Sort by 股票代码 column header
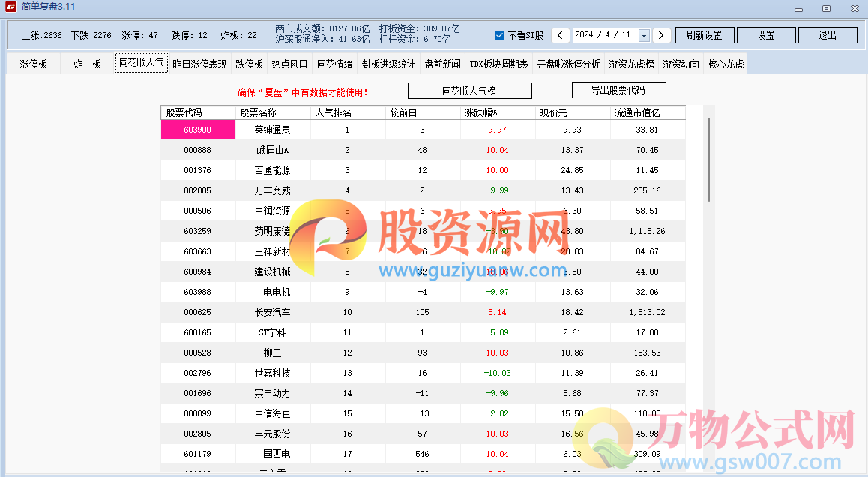The image size is (868, 477). coord(198,112)
